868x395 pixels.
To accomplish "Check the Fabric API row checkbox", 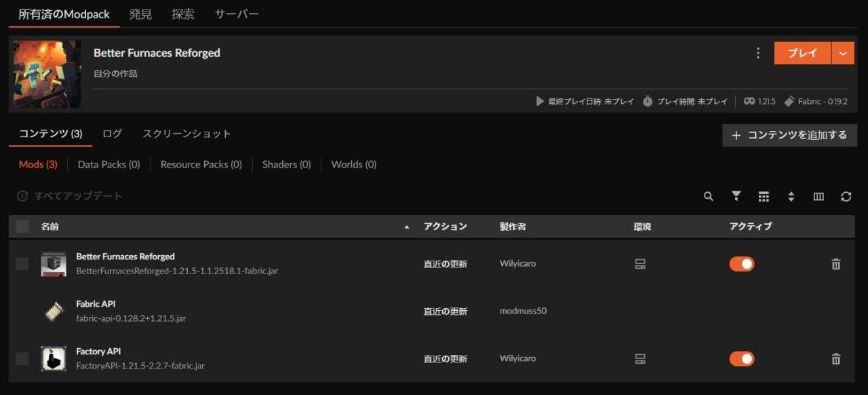I will [21, 311].
